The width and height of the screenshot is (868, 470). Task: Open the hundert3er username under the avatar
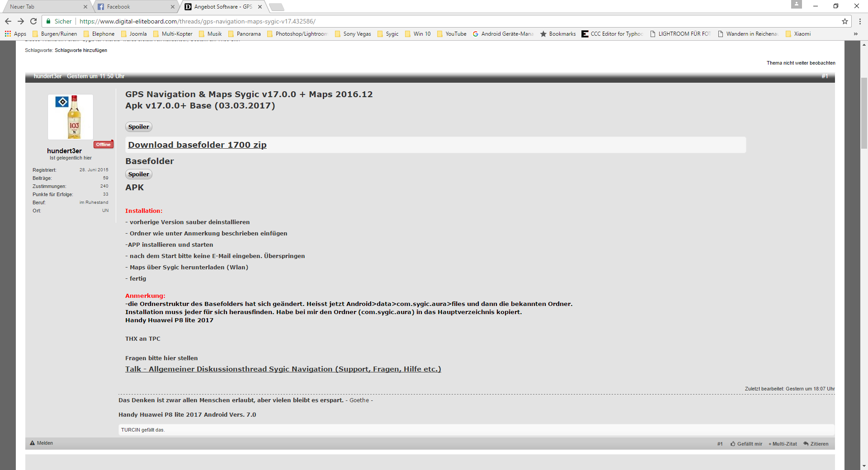pos(64,151)
